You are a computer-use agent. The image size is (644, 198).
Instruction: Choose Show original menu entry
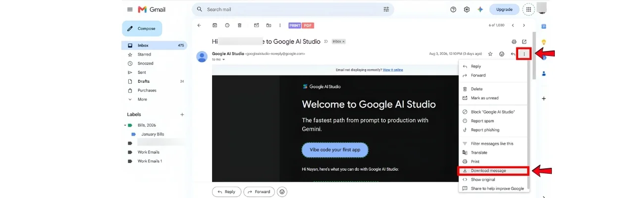tap(494, 180)
